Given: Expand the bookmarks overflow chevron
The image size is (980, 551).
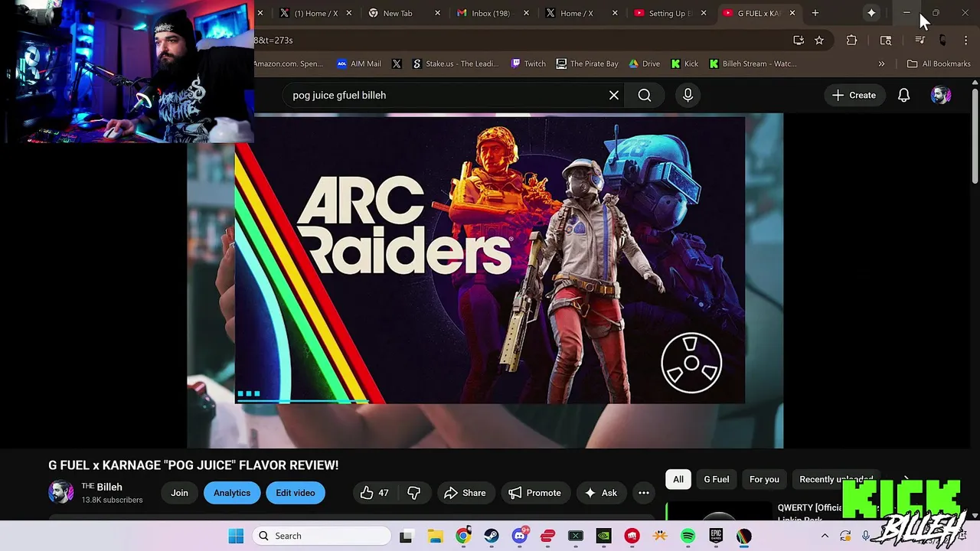Looking at the screenshot, I should coord(881,64).
